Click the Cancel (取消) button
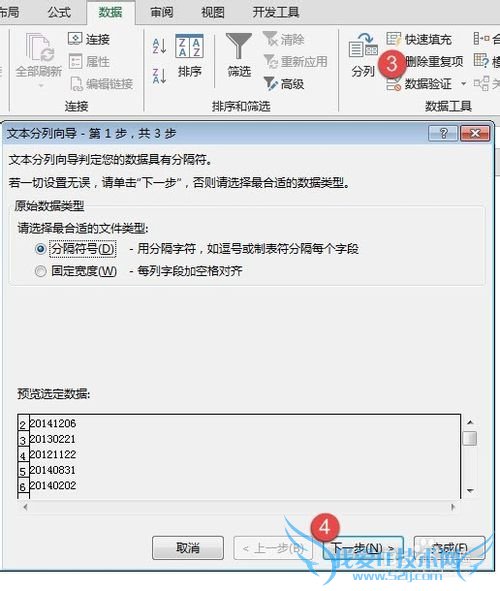The image size is (500, 591). (188, 548)
